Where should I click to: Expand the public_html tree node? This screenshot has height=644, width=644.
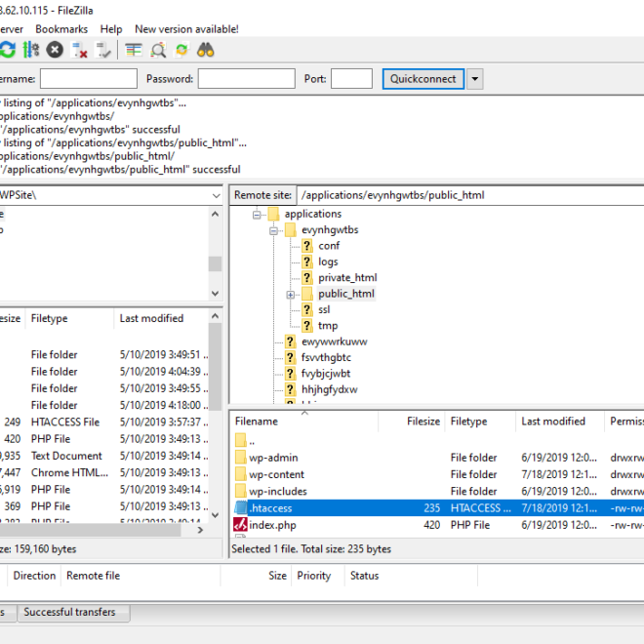291,295
